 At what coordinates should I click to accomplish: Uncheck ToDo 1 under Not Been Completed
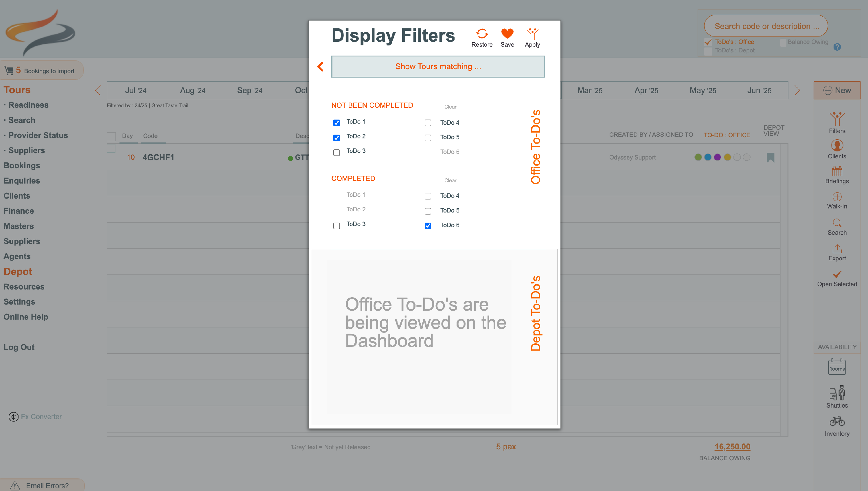pyautogui.click(x=336, y=123)
